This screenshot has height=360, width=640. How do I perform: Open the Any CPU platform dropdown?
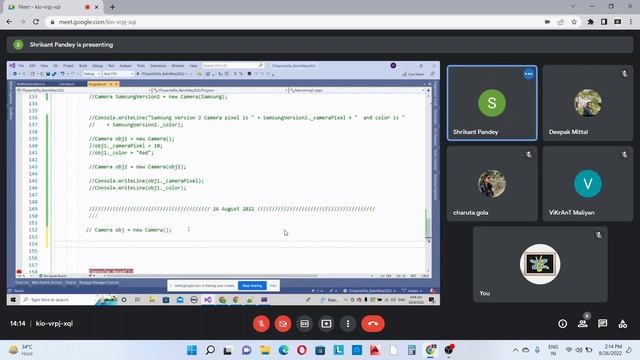(x=118, y=74)
